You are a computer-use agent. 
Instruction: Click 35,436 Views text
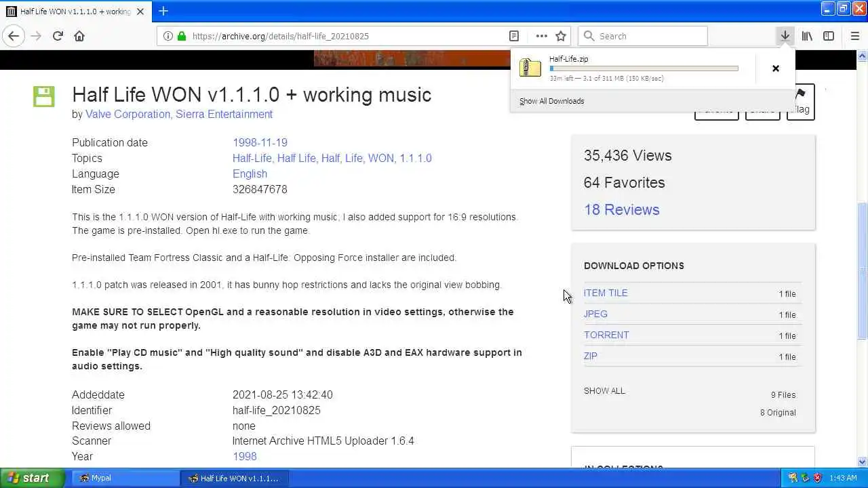(x=627, y=155)
